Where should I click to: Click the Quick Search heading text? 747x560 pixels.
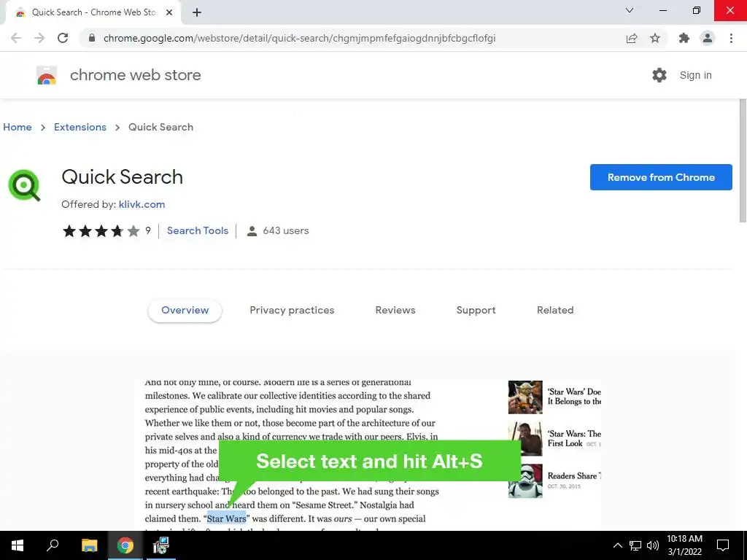[122, 177]
